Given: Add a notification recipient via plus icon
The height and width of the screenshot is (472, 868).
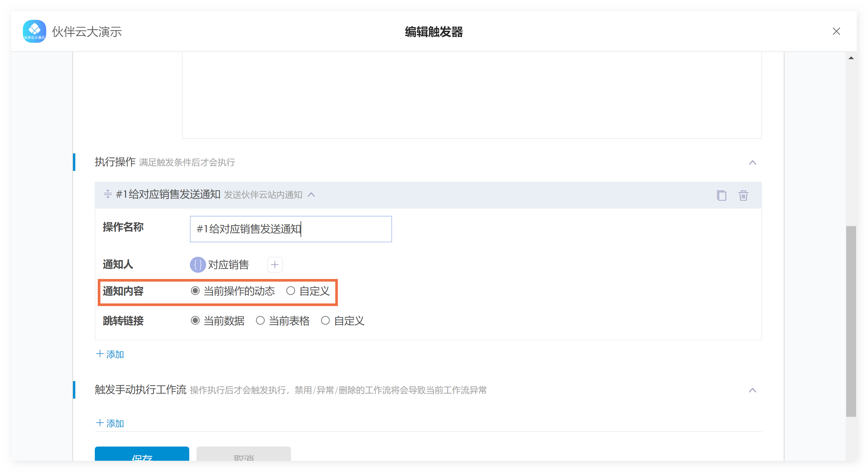Looking at the screenshot, I should coord(274,265).
